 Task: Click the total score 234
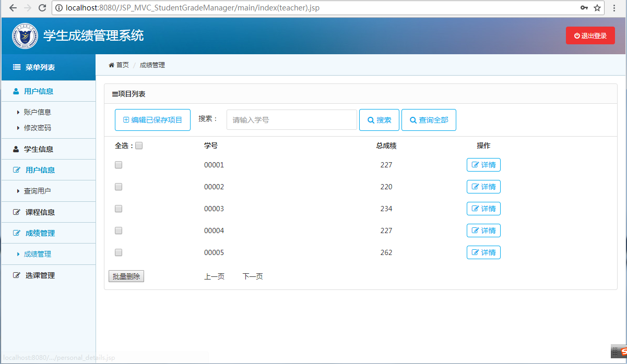tap(386, 209)
